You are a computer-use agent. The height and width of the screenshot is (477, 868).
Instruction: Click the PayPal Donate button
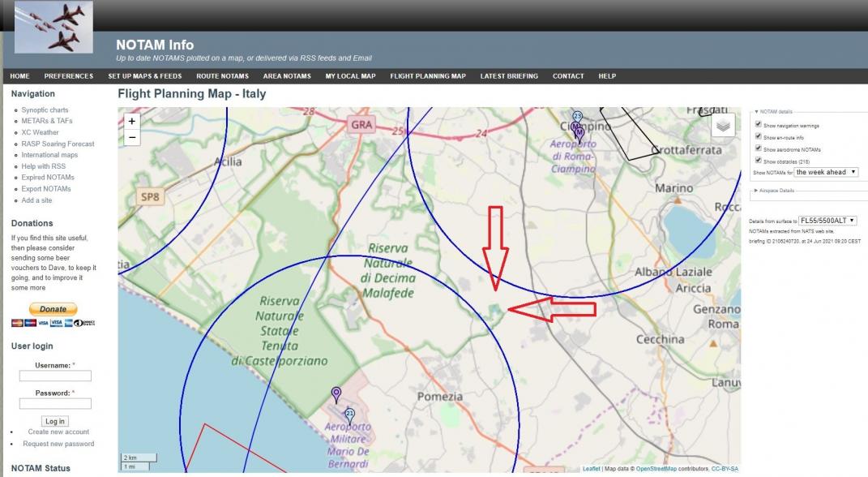53,309
